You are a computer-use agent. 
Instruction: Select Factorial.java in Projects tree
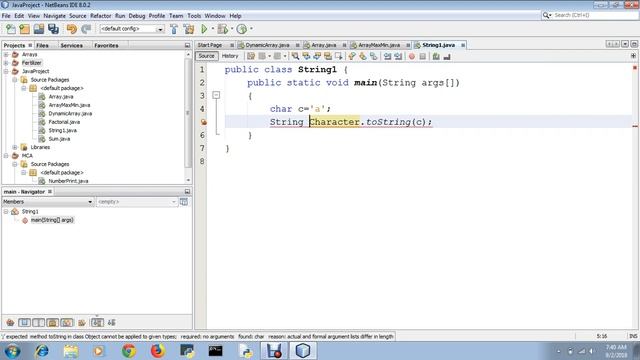pyautogui.click(x=64, y=122)
